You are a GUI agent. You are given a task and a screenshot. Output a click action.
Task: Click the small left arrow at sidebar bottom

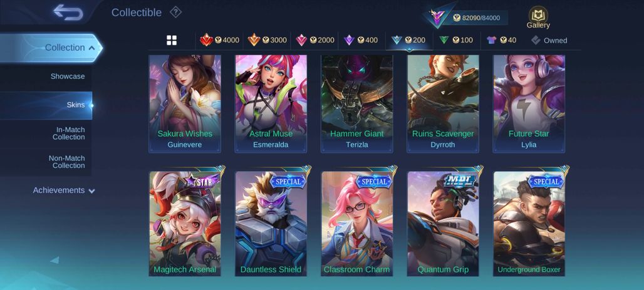point(55,260)
